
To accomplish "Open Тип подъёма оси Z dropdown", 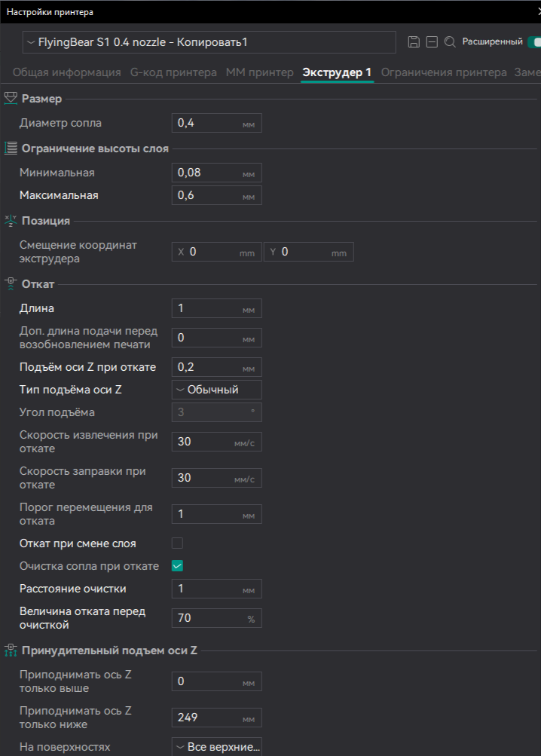I will [x=216, y=390].
